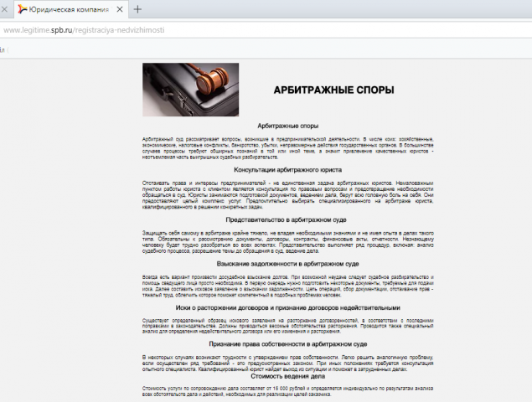Screen dimensions: 532x402
Task: Click the gavel on briefcase image
Action: coord(191,90)
